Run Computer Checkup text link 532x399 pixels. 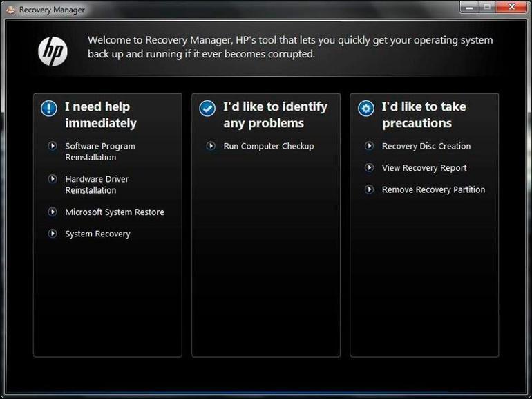(269, 147)
